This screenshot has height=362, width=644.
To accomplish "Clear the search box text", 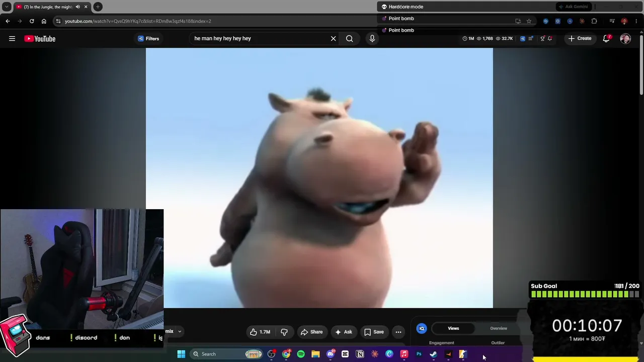I will (x=333, y=38).
